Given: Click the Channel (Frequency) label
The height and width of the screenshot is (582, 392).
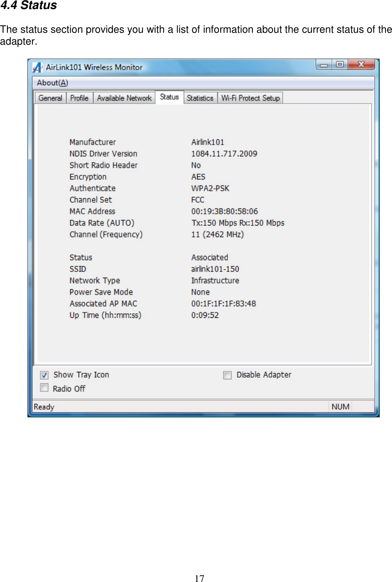Looking at the screenshot, I should pos(106,234).
